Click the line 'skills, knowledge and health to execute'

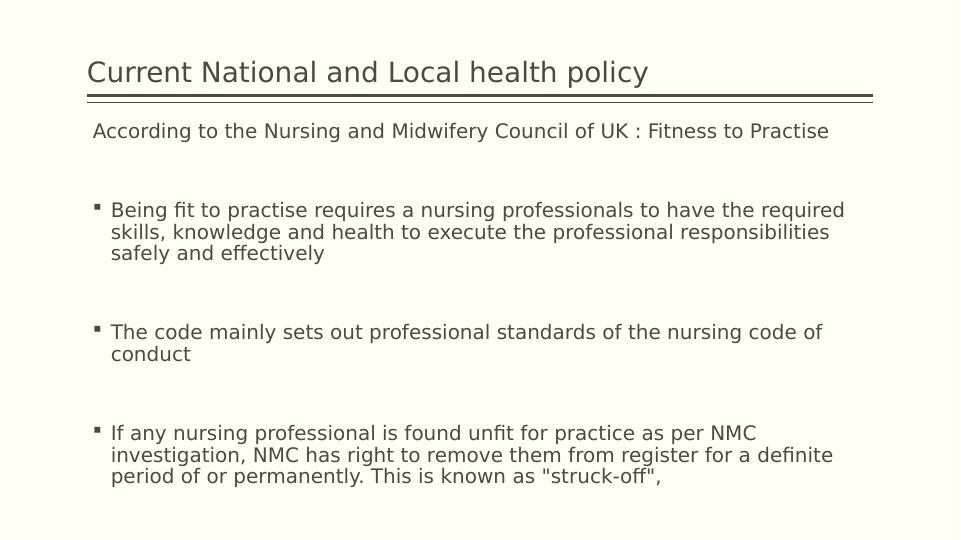[470, 232]
